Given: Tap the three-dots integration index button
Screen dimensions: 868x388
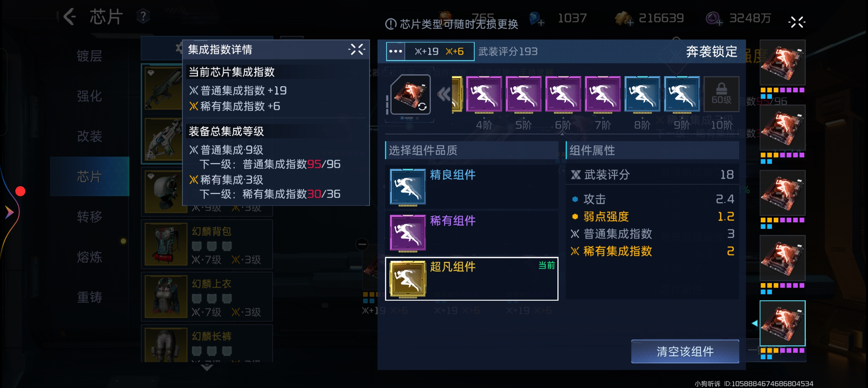Looking at the screenshot, I should tap(395, 51).
